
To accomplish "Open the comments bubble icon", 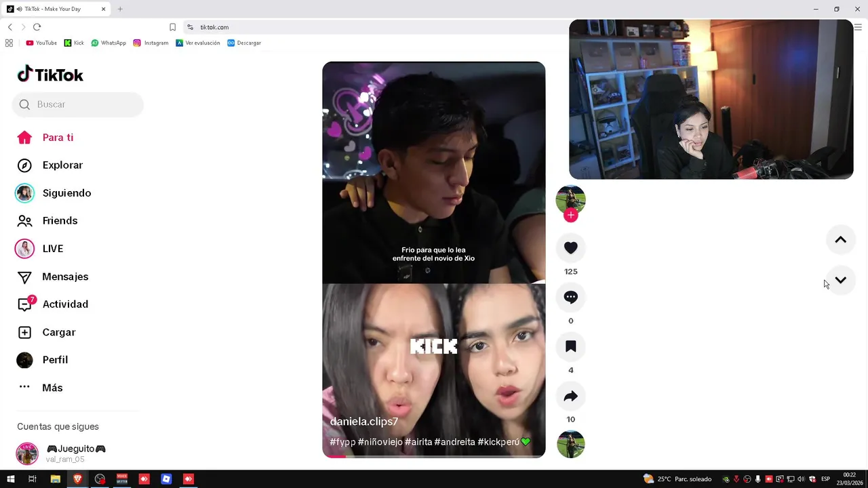I will click(x=570, y=297).
